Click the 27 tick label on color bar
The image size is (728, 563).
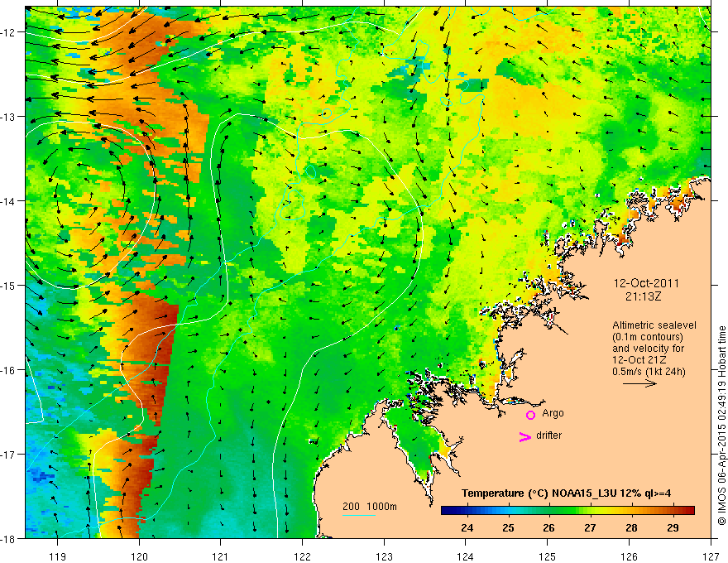point(590,527)
